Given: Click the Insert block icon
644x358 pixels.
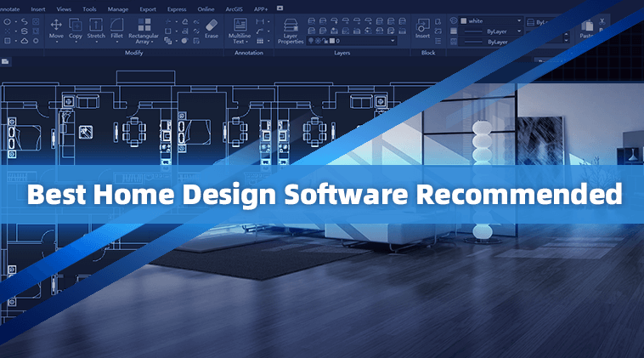Looking at the screenshot, I should (422, 25).
